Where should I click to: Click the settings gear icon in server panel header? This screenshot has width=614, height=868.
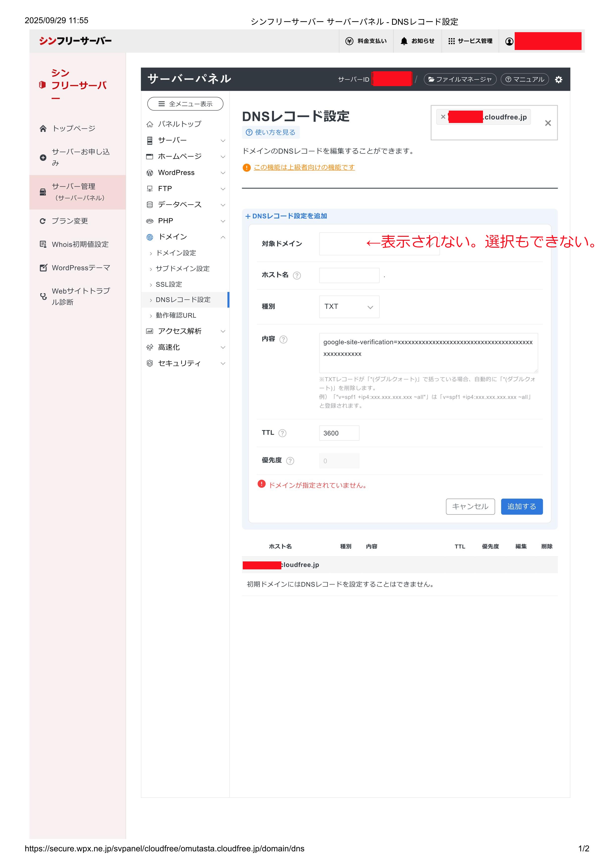coord(558,79)
